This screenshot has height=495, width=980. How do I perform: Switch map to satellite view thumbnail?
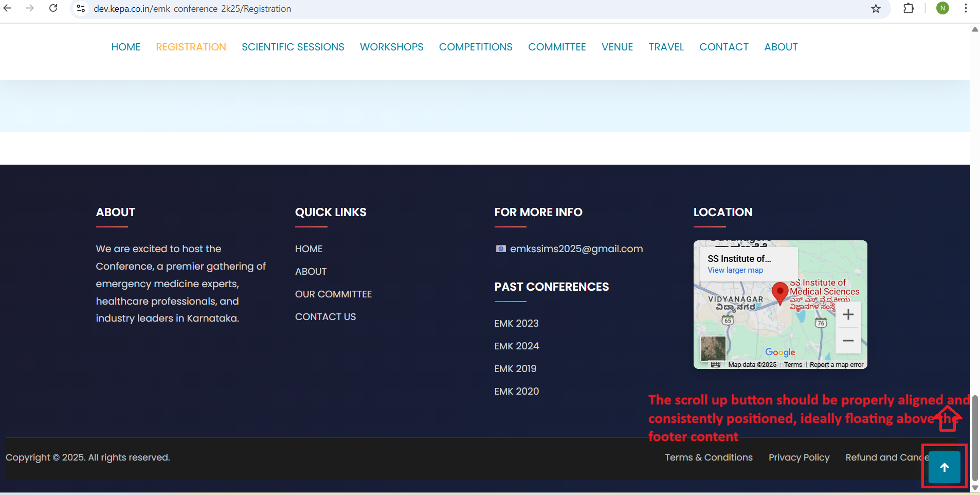coord(713,348)
